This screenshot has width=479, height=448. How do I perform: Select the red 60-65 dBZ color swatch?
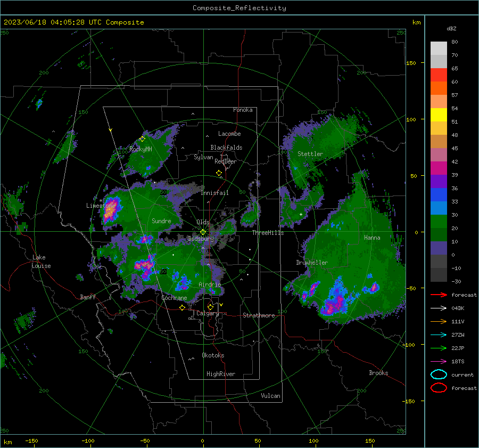tap(439, 75)
